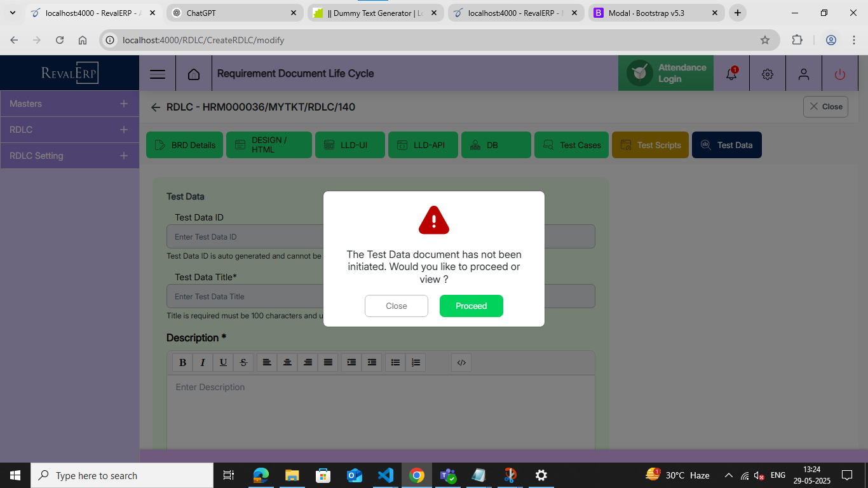Expand the RDLC sidebar menu
Image resolution: width=868 pixels, height=488 pixels.
[x=69, y=130]
